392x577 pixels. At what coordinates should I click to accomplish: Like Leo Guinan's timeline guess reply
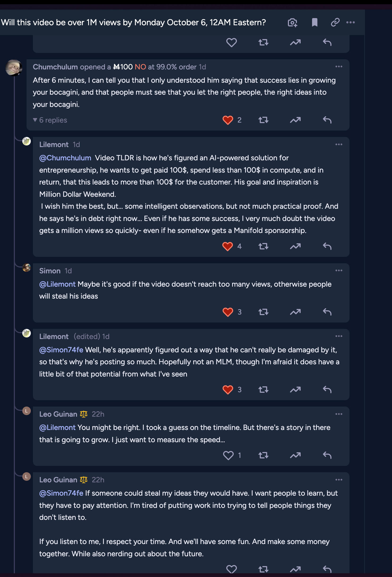tap(228, 455)
